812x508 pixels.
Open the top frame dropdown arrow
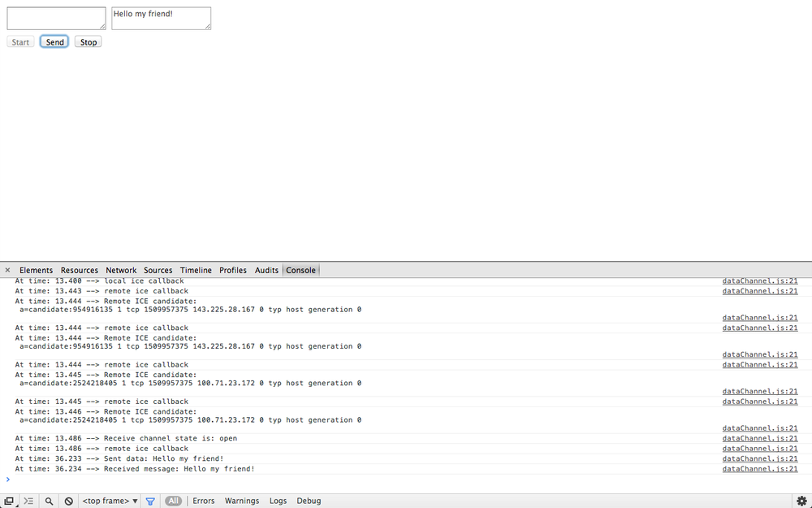135,501
